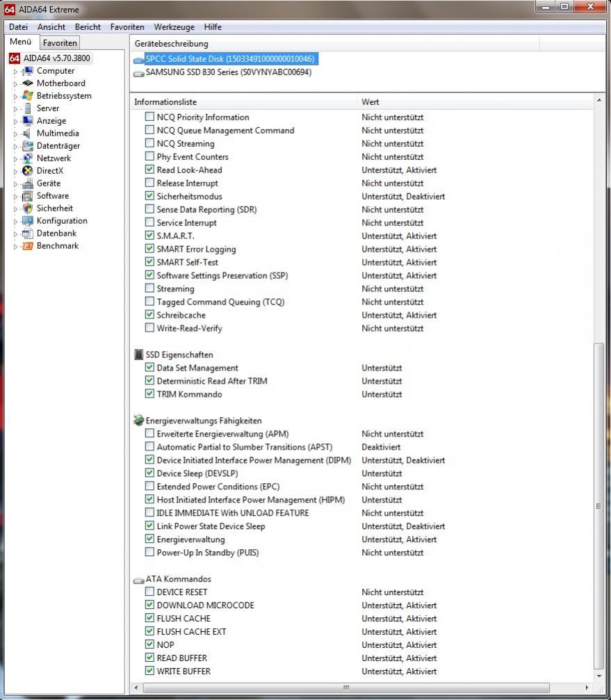The height and width of the screenshot is (700, 611).
Task: Click the SAMSUNG SSD 830 drive icon
Action: click(x=139, y=73)
